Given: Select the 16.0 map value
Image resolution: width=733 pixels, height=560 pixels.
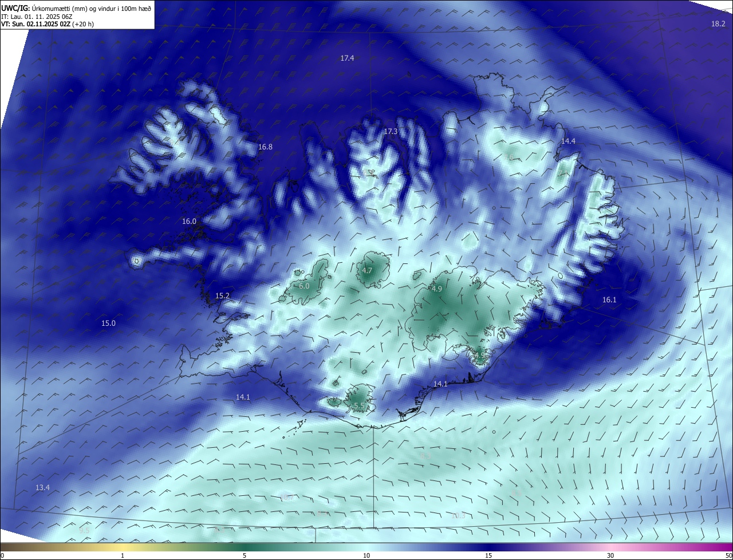Looking at the screenshot, I should pos(189,222).
